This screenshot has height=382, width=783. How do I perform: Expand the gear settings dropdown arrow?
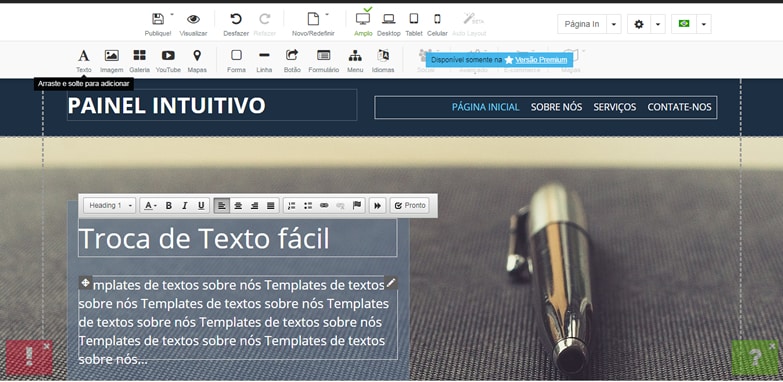tap(658, 24)
